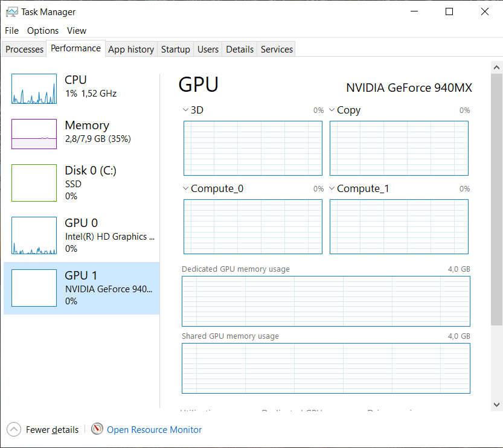Click the scroll down arrow on scrollbar
503x448 pixels.
(497, 405)
